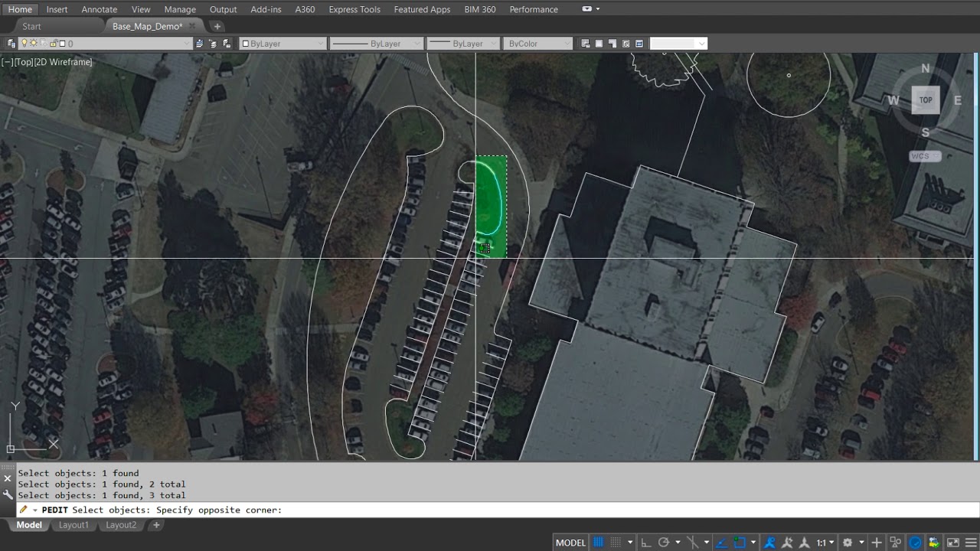Open WCS coordinate system dropdown
The height and width of the screenshot is (551, 980).
click(925, 156)
